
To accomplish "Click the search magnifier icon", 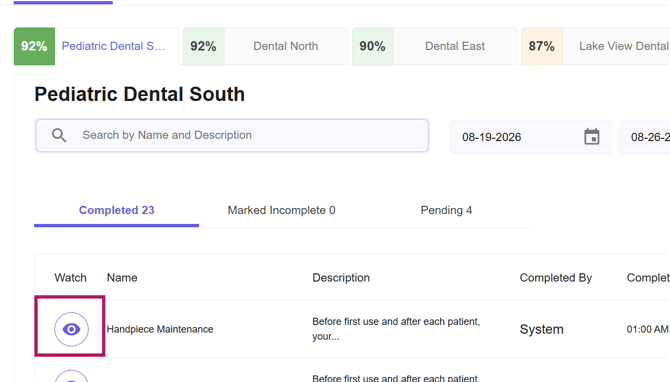I will [x=59, y=135].
